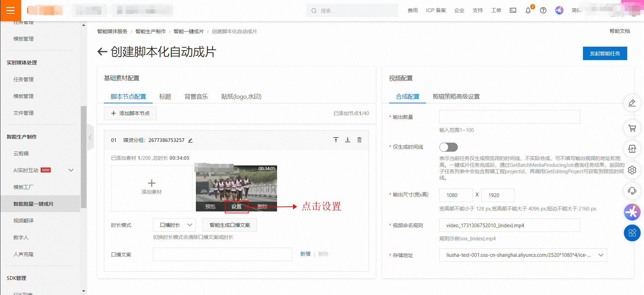Screen dimensions: 644x295
Task: Open the floating purple AI assistant icon
Action: (632, 212)
